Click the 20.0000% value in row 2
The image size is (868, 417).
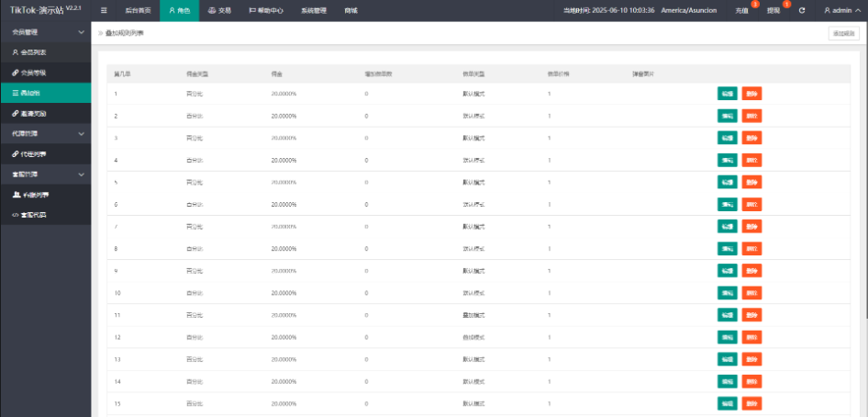coord(284,116)
